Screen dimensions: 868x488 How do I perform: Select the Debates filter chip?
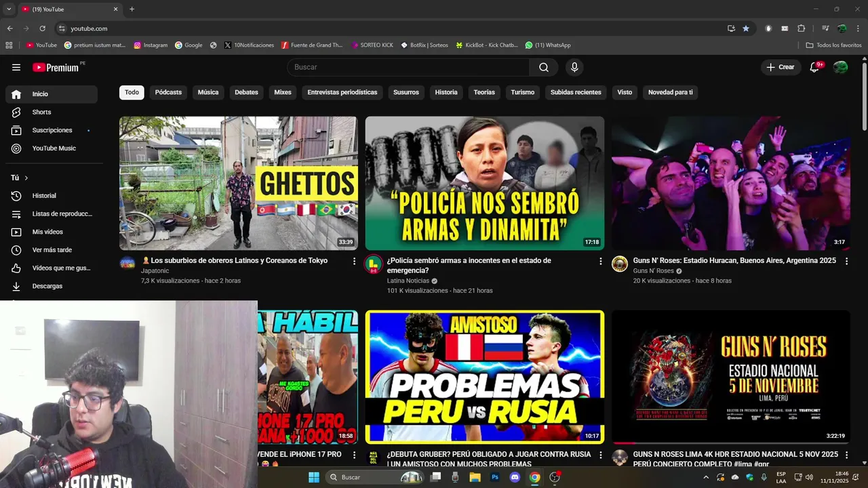[x=246, y=92]
